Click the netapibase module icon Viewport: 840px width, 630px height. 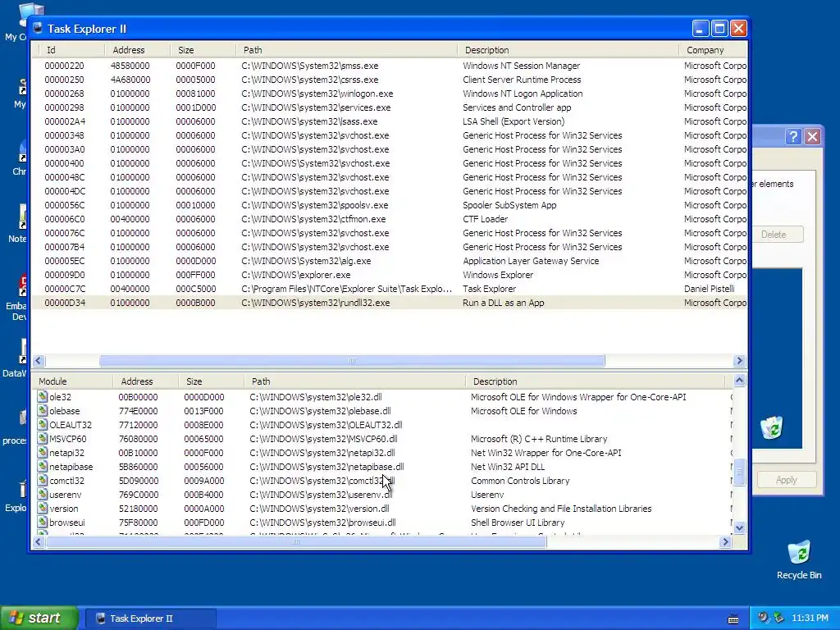pos(43,466)
